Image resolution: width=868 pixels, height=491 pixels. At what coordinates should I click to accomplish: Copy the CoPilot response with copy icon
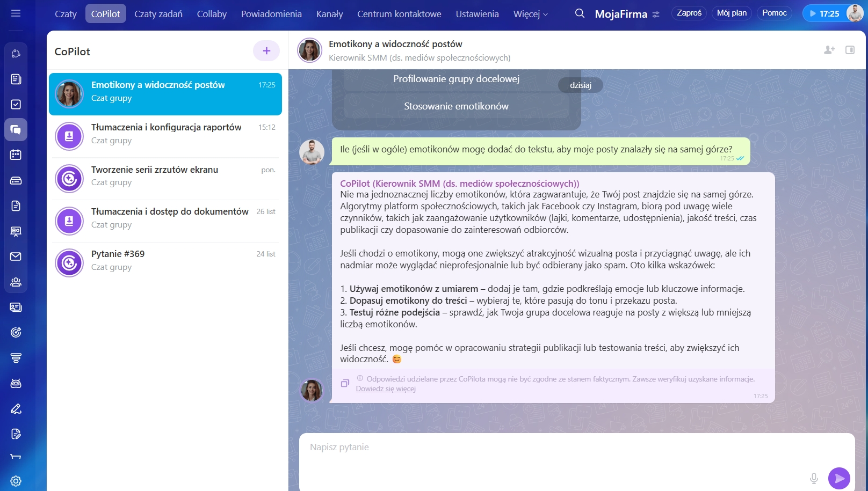345,383
